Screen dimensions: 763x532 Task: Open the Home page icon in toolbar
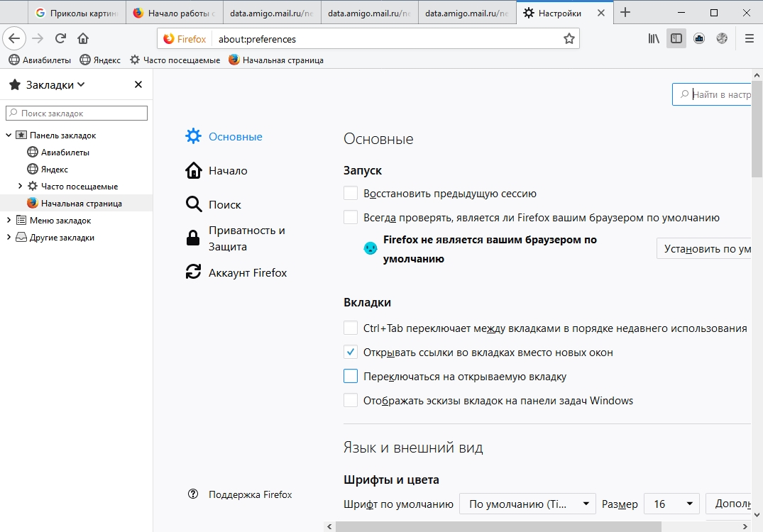83,38
